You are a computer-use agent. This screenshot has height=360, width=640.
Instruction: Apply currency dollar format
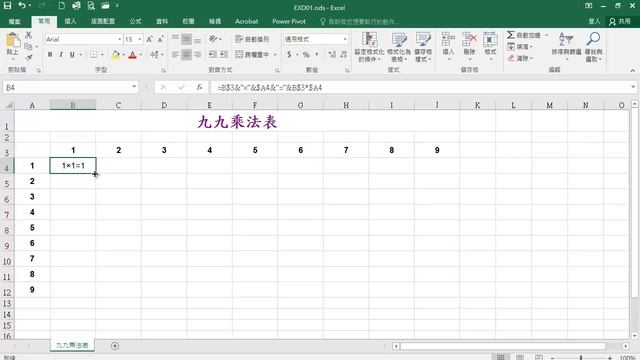(289, 54)
